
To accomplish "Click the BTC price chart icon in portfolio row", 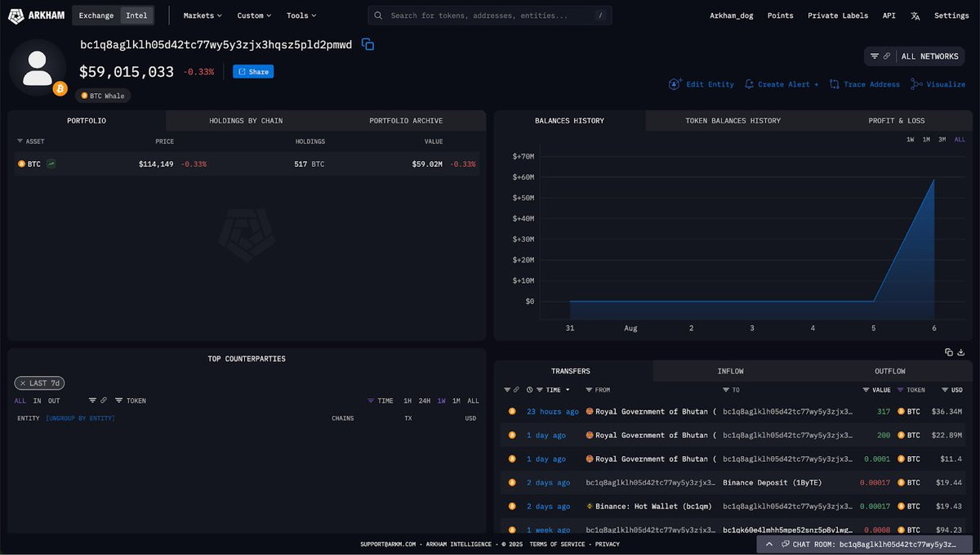I will click(x=51, y=164).
